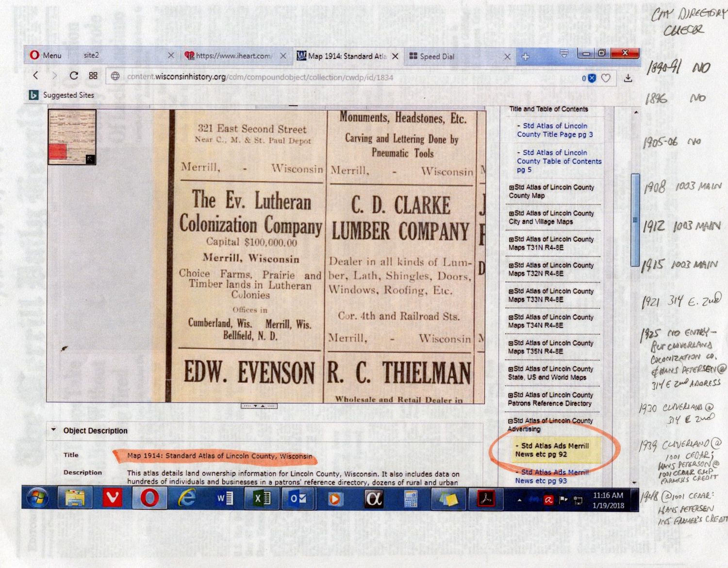The height and width of the screenshot is (568, 728).
Task: Open the Speed Dial start page grid icon
Action: pyautogui.click(x=93, y=76)
